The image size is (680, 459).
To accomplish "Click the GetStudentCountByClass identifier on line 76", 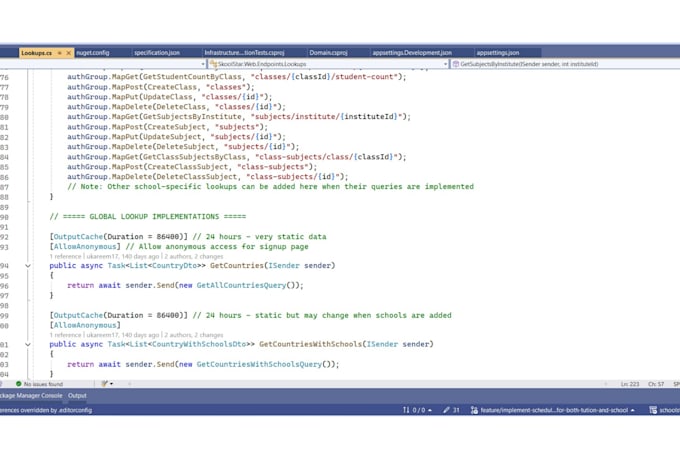I will 192,77.
